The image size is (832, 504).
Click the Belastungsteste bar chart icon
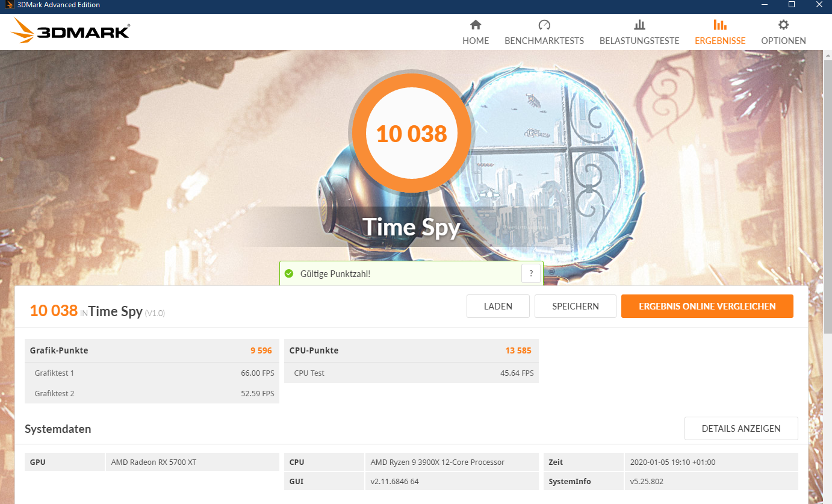coord(639,25)
